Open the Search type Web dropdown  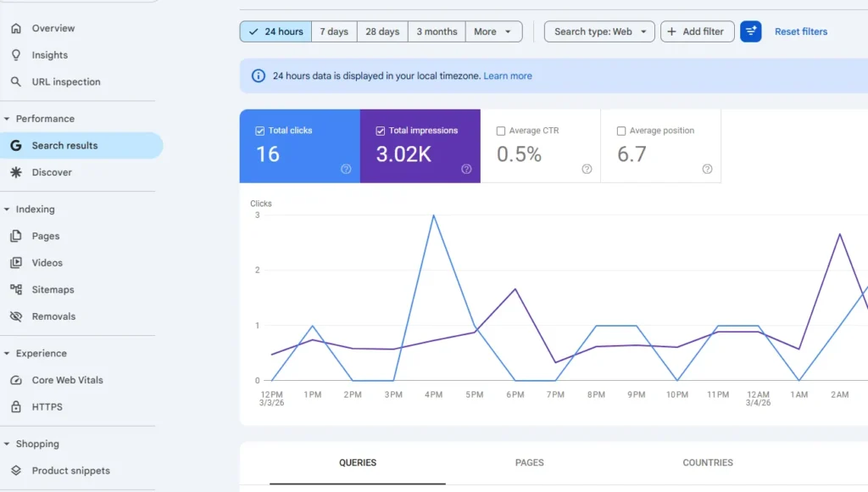[599, 31]
